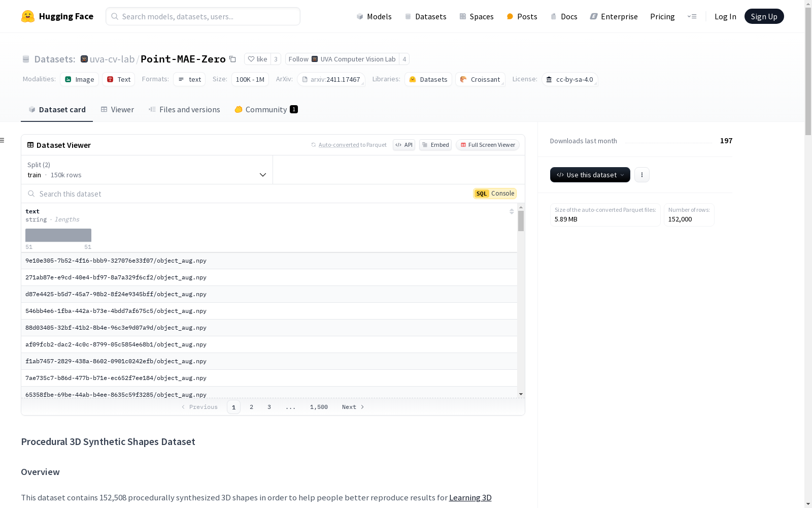Sort the text column with sort arrows

pos(512,211)
